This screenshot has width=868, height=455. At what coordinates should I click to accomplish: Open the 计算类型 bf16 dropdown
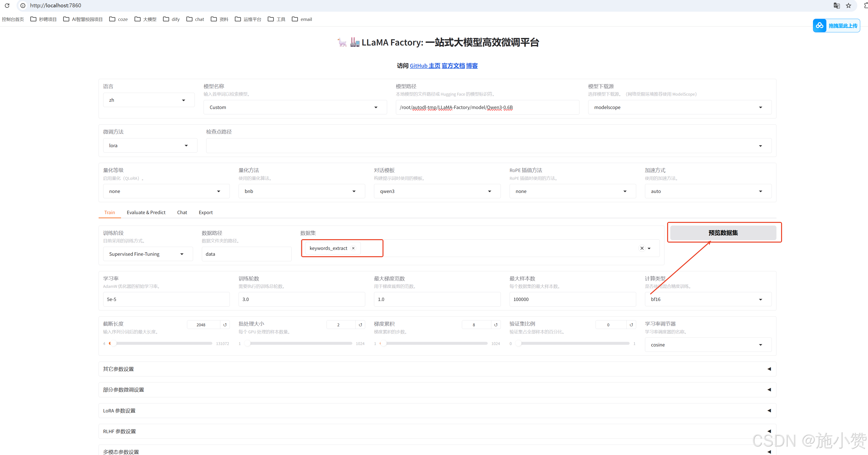click(x=708, y=300)
